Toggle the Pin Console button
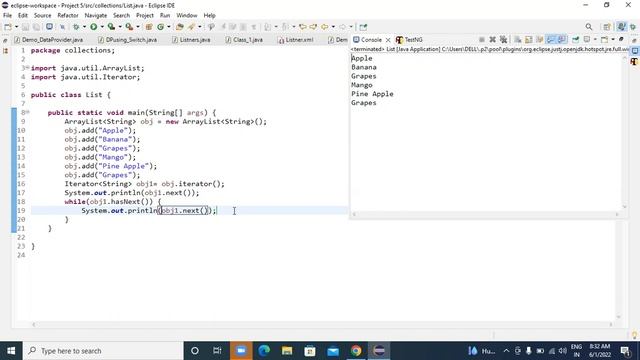This screenshot has height=360, width=640. coord(575,40)
